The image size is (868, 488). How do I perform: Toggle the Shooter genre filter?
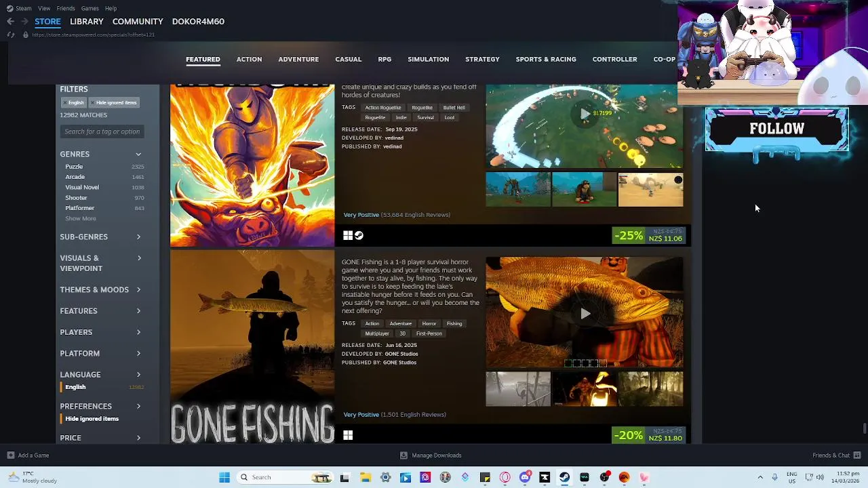(x=104, y=198)
